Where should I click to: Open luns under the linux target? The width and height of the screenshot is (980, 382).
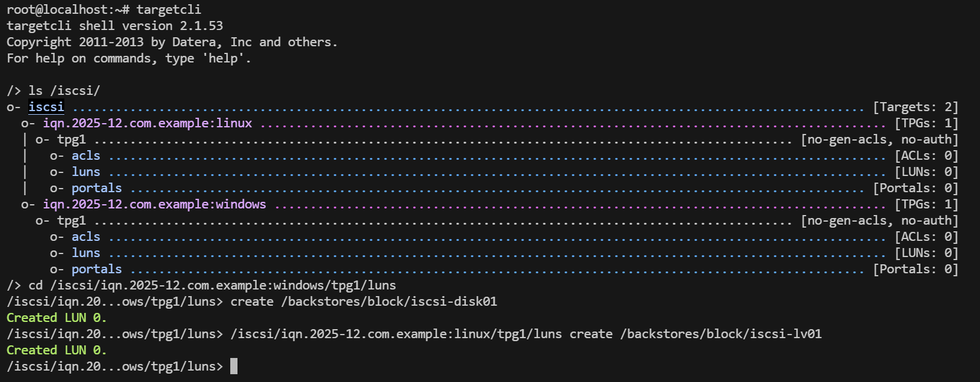coord(86,172)
